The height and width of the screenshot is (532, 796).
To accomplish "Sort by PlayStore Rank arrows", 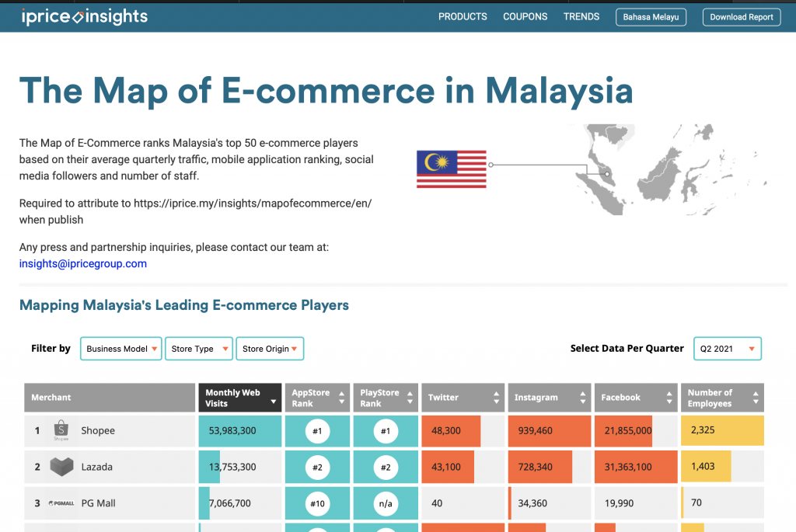I will click(x=410, y=398).
